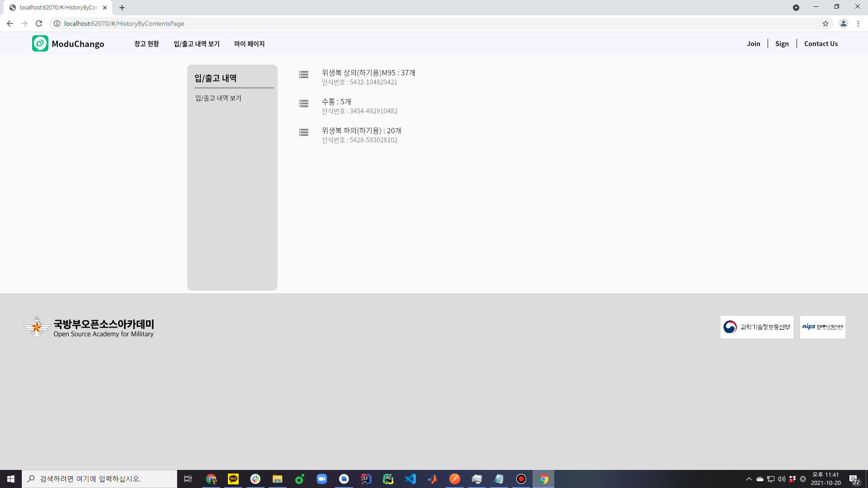Open the 창고 현황 menu
The height and width of the screenshot is (488, 868).
(146, 44)
